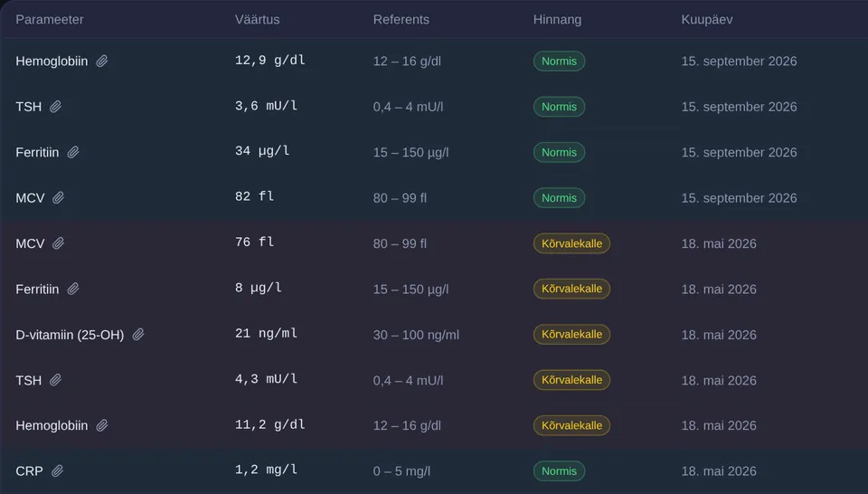The width and height of the screenshot is (868, 494).
Task: Open attachment icon for Ferritiin 34 µg/l
Action: (73, 152)
